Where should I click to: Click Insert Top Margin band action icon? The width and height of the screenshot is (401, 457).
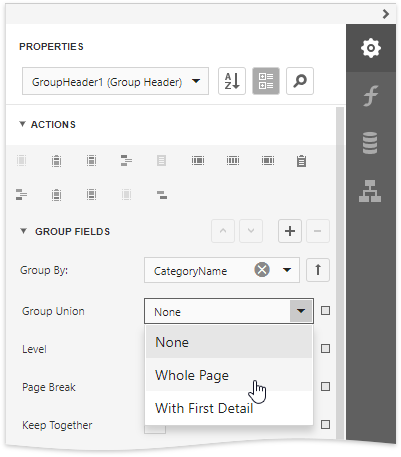coord(22,161)
